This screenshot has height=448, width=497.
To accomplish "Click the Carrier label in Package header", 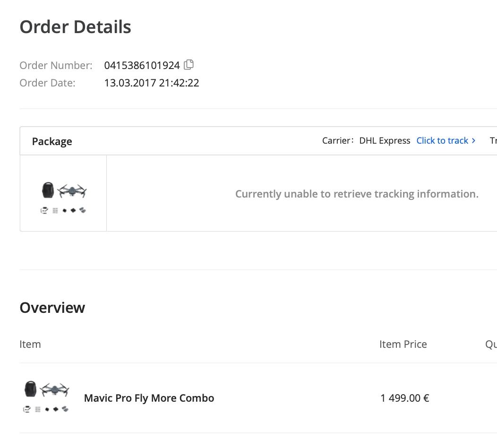I will click(338, 140).
